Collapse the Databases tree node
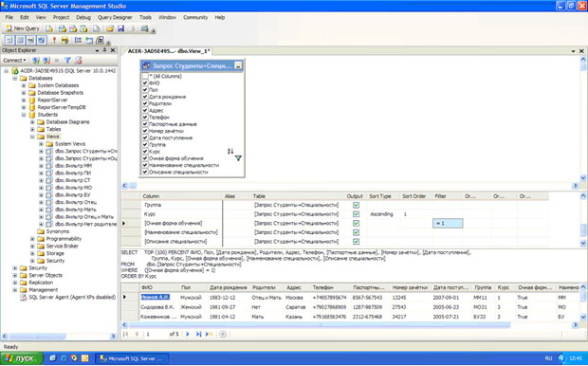588x366 pixels. pos(15,78)
